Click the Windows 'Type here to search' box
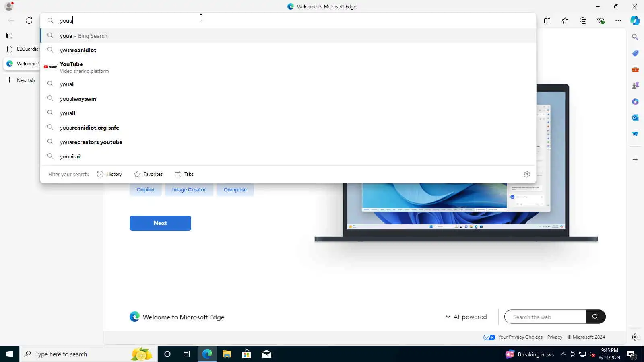Viewport: 644px width, 362px height. coord(89,354)
